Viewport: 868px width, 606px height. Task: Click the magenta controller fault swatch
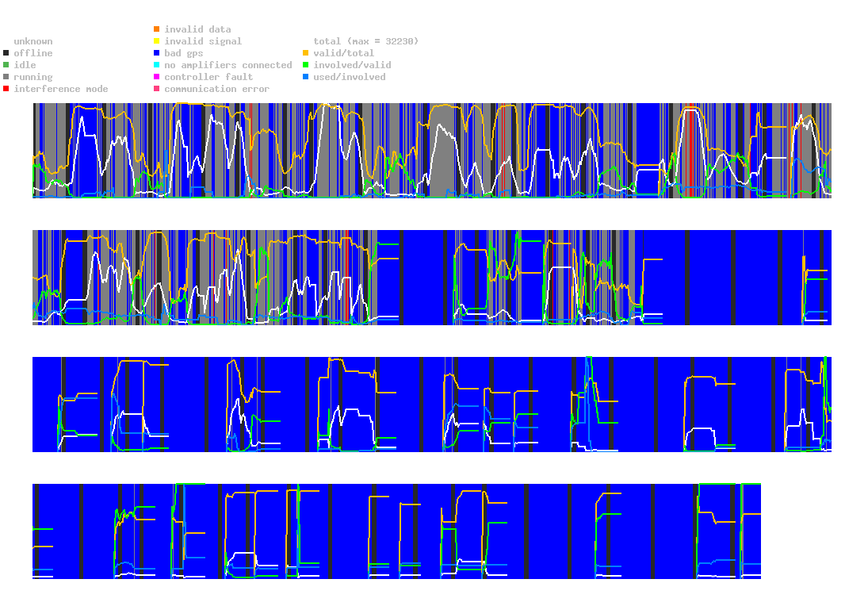point(157,77)
